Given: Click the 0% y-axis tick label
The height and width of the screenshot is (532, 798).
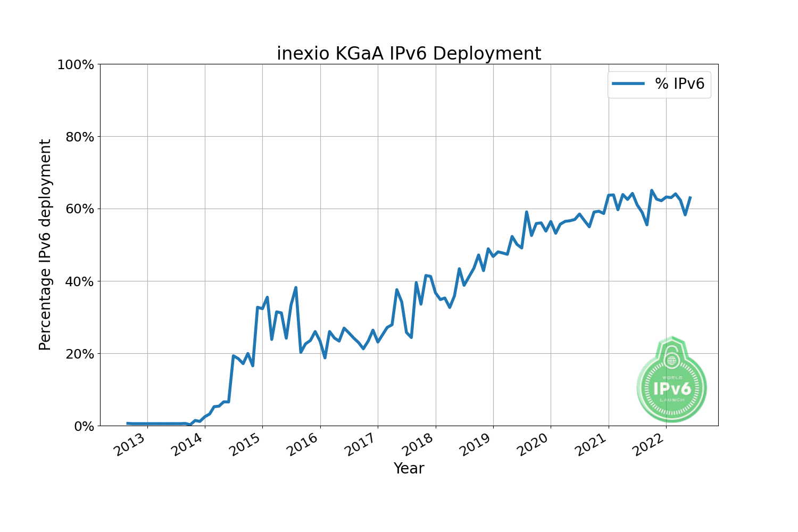Looking at the screenshot, I should click(83, 426).
